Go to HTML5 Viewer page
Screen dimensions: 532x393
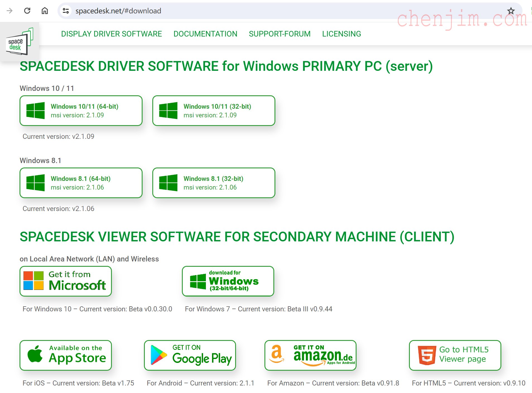click(455, 355)
